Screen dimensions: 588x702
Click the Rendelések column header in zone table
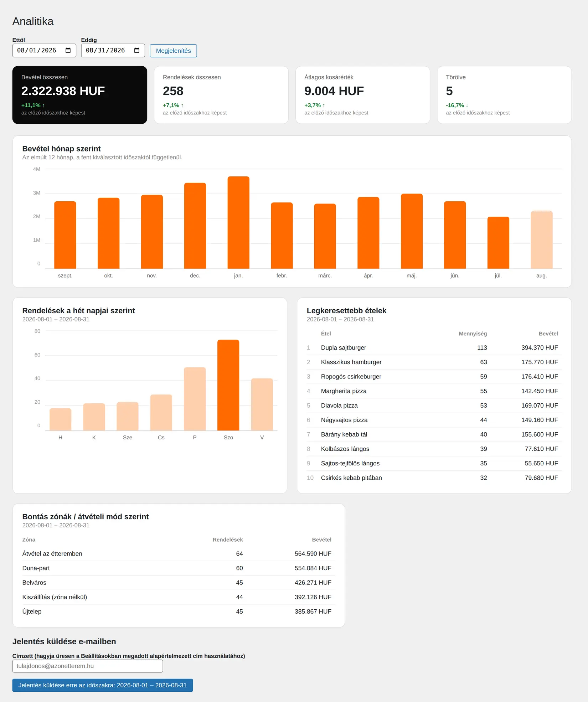(228, 540)
